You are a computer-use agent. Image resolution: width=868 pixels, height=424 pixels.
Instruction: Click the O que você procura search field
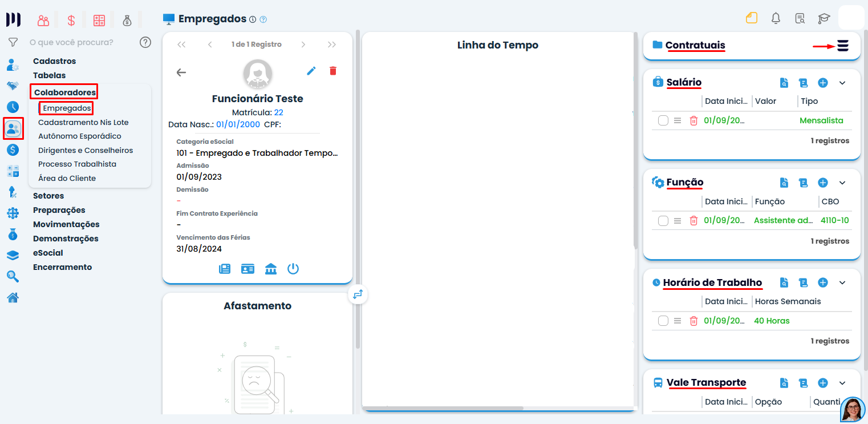tap(71, 42)
